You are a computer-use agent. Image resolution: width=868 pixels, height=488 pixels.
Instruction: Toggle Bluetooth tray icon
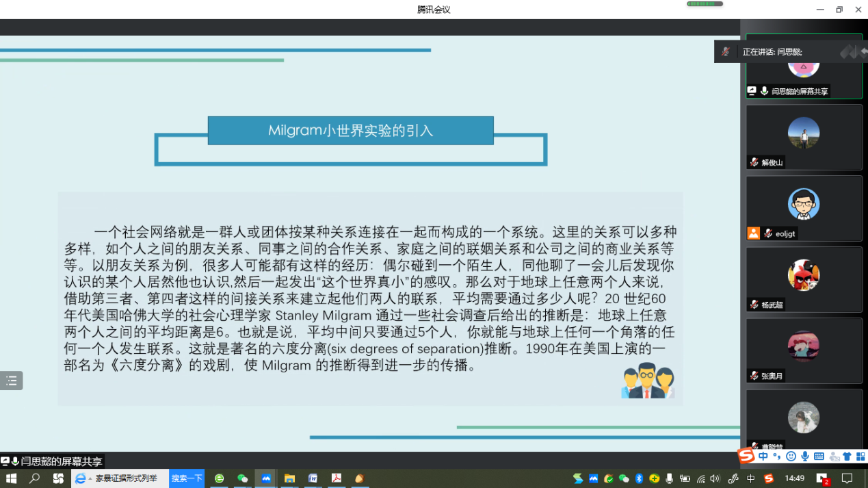639,478
